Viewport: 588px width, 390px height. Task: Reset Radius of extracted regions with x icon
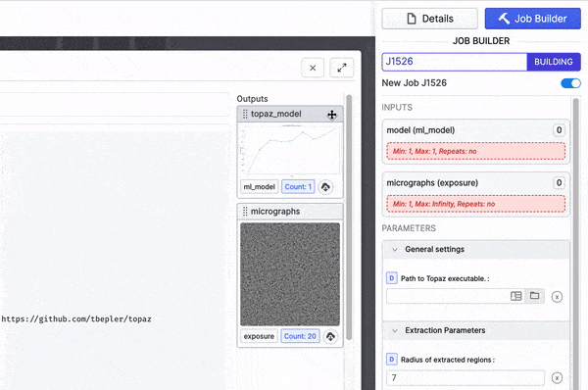coord(557,378)
